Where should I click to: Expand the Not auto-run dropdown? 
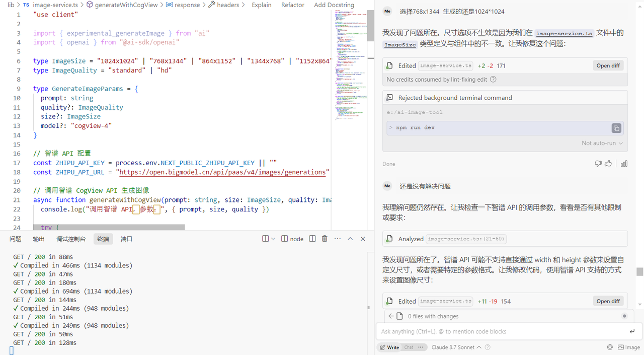602,143
